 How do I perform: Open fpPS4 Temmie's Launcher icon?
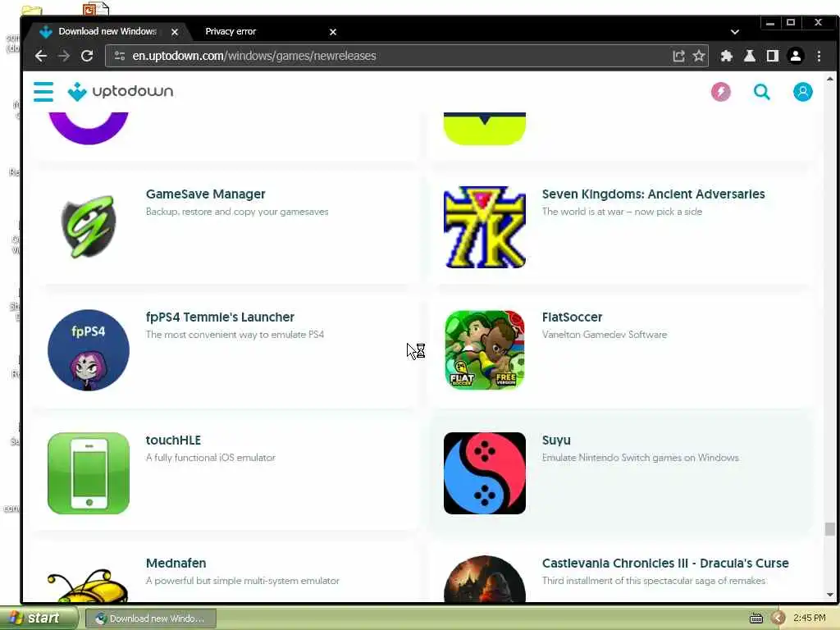pos(89,350)
